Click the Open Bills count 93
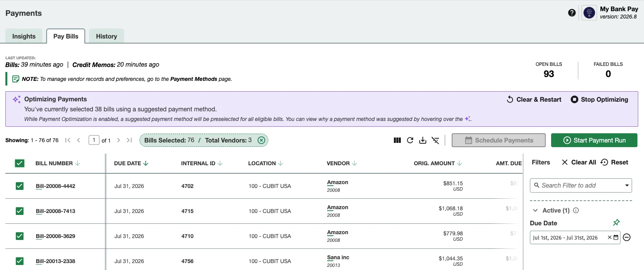 [549, 74]
